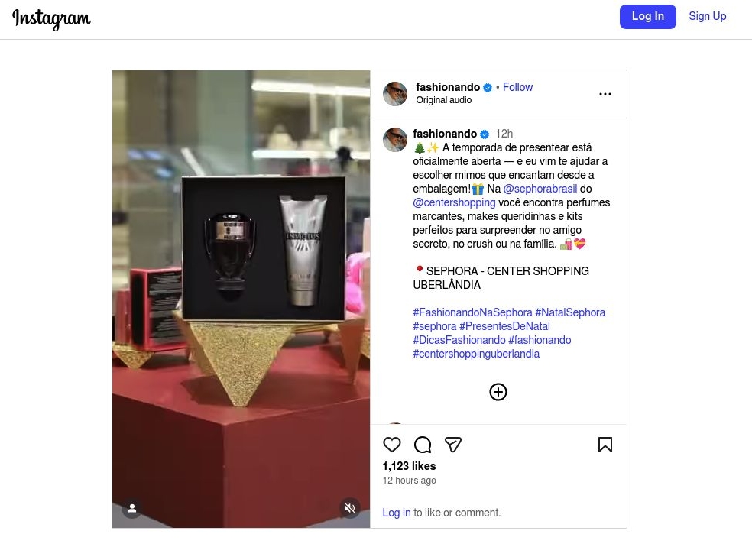This screenshot has height=560, width=752.
Task: Click the Sign Up link
Action: [x=708, y=16]
